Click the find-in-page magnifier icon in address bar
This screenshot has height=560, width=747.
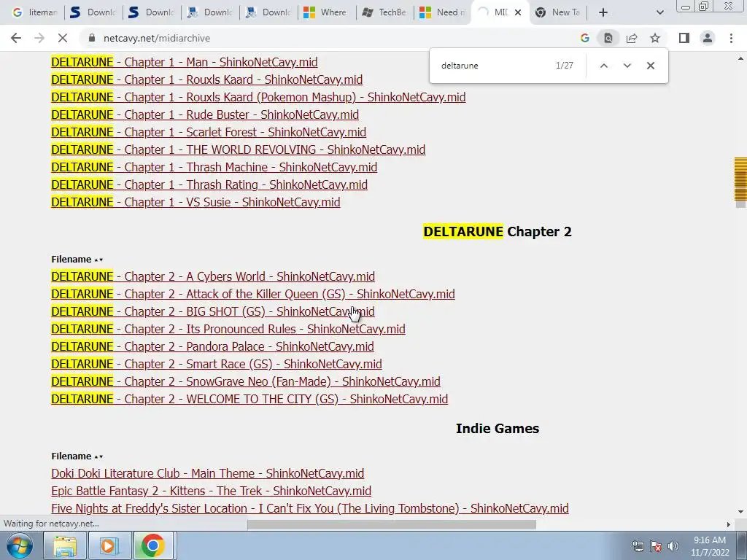[x=608, y=38]
